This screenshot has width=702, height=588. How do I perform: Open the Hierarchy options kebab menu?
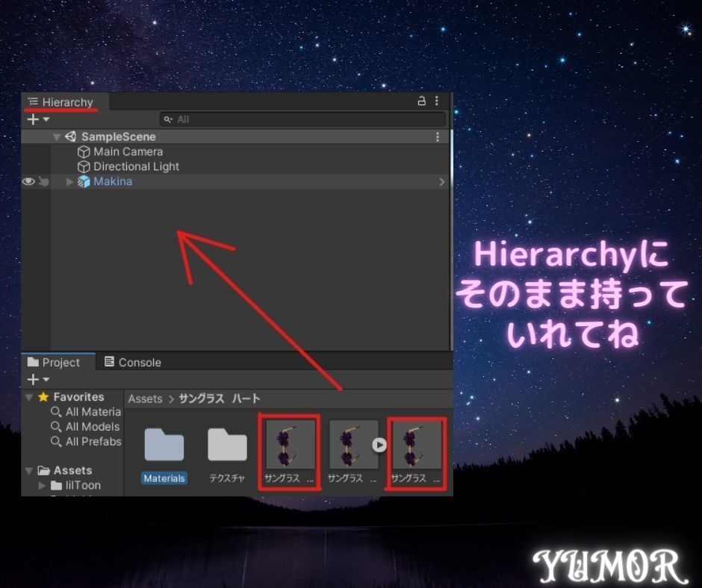point(436,101)
